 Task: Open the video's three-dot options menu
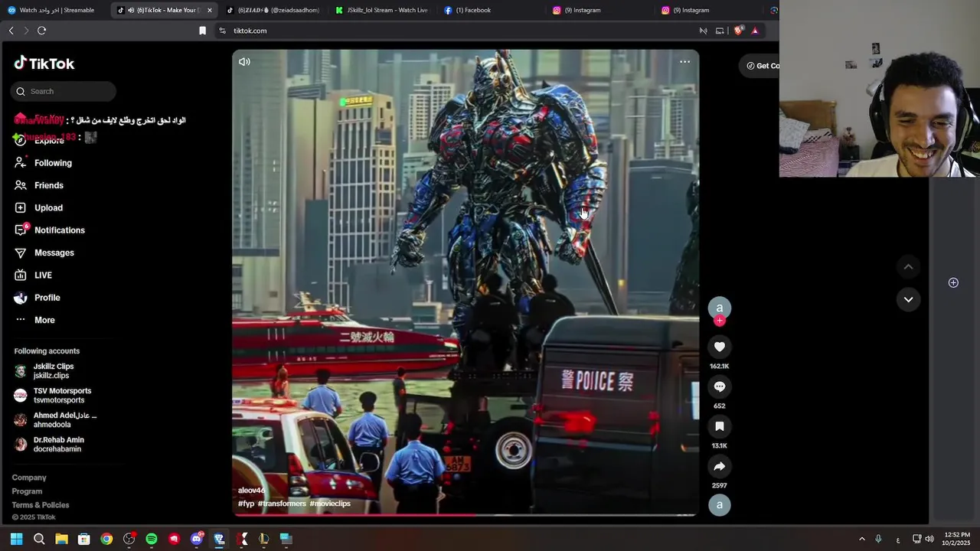click(684, 62)
